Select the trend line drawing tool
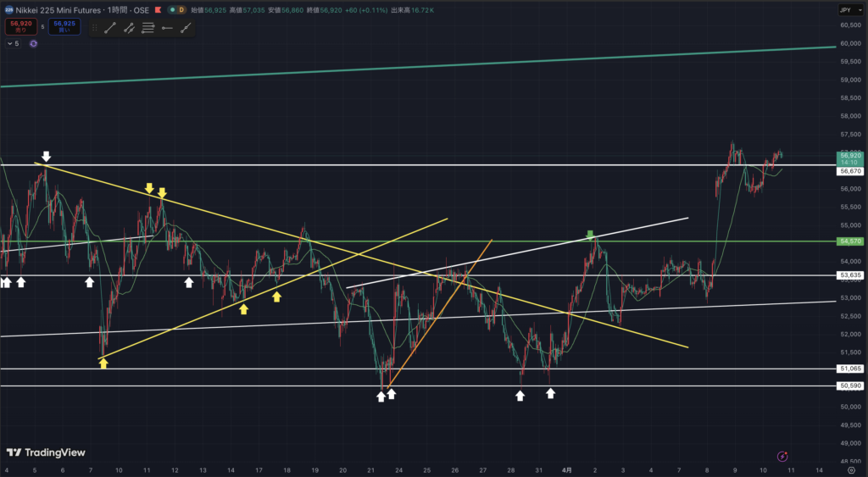868x477 pixels. (x=110, y=28)
